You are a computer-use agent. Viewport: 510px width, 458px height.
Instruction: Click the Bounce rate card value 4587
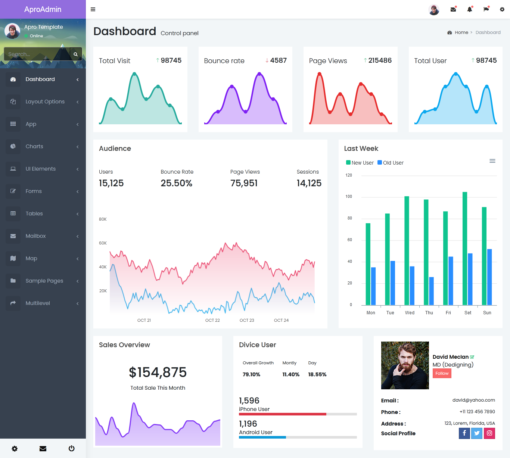tap(278, 60)
